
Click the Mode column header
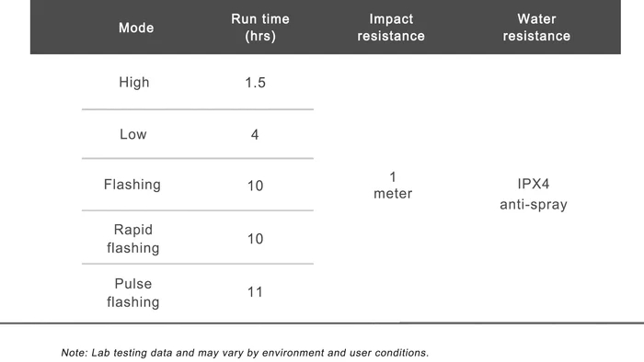[x=136, y=28]
